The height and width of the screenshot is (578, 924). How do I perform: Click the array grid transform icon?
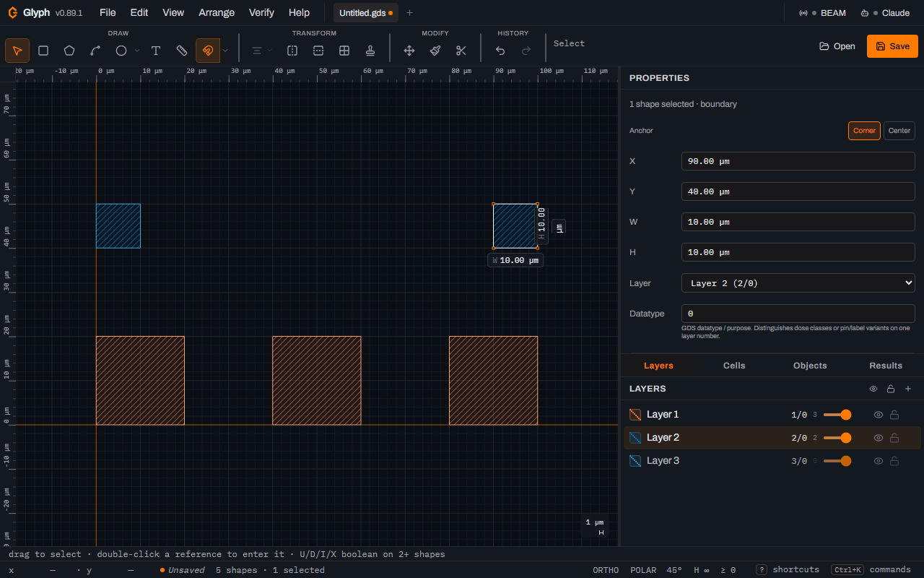(x=344, y=51)
